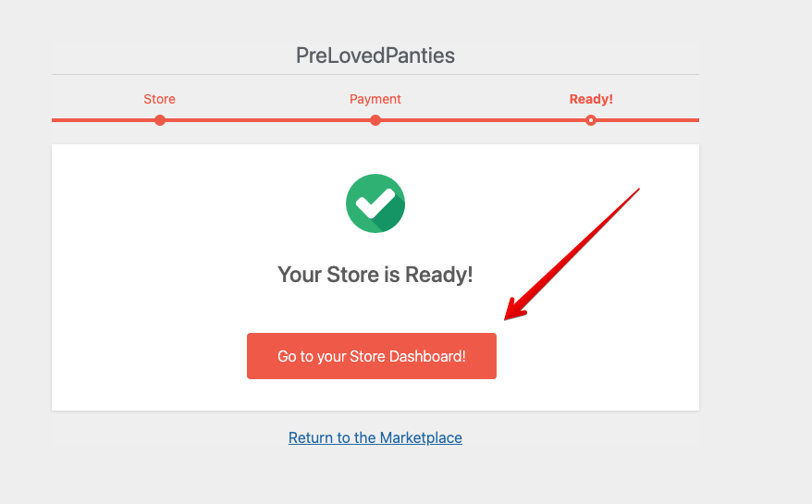Click the progress line right of Ready! dot
This screenshot has width=812, height=504.
tap(647, 120)
